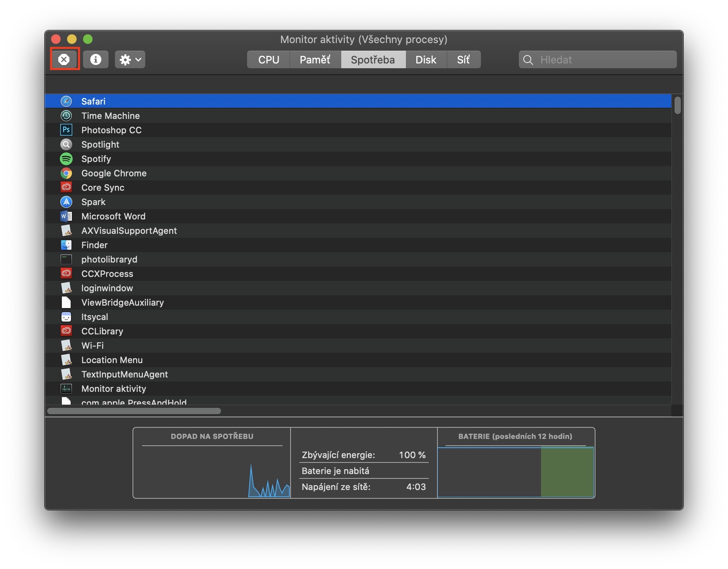Select the "Safari" process name

coord(93,101)
